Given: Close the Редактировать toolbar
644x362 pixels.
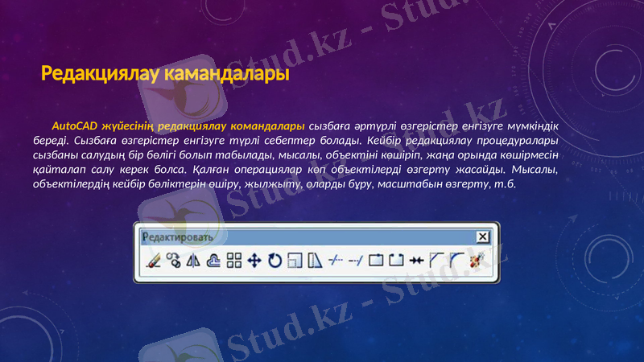Looking at the screenshot, I should click(x=482, y=237).
